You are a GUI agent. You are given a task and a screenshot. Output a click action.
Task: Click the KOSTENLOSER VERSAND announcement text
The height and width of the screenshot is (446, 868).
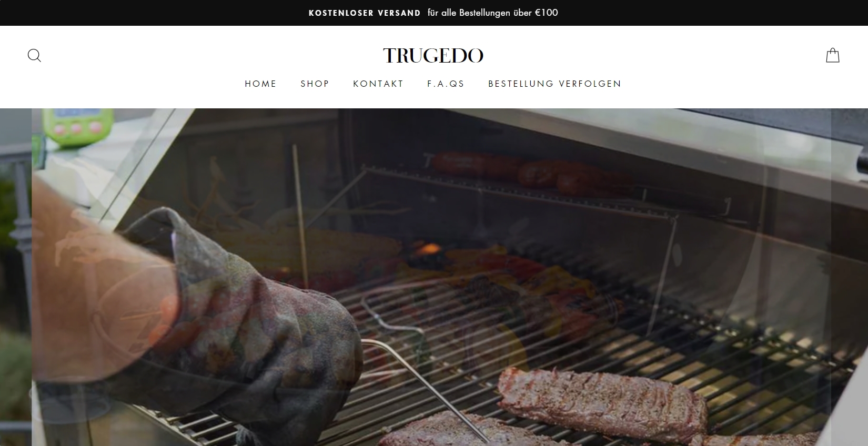point(365,13)
